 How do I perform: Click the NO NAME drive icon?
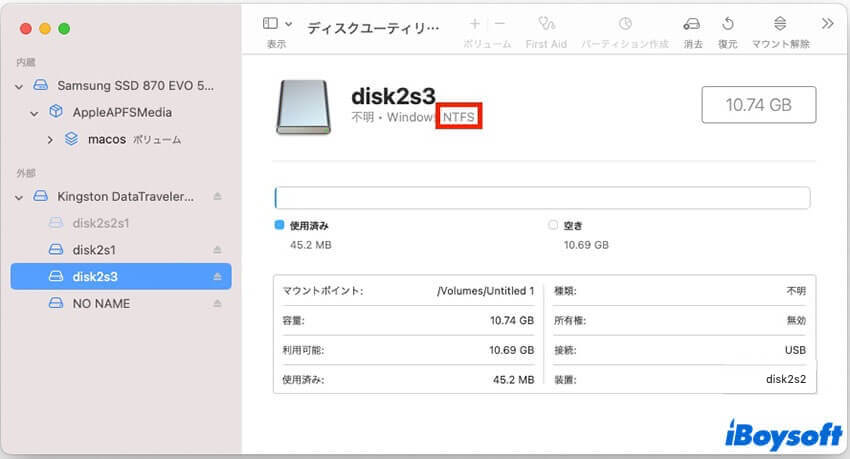(x=56, y=303)
